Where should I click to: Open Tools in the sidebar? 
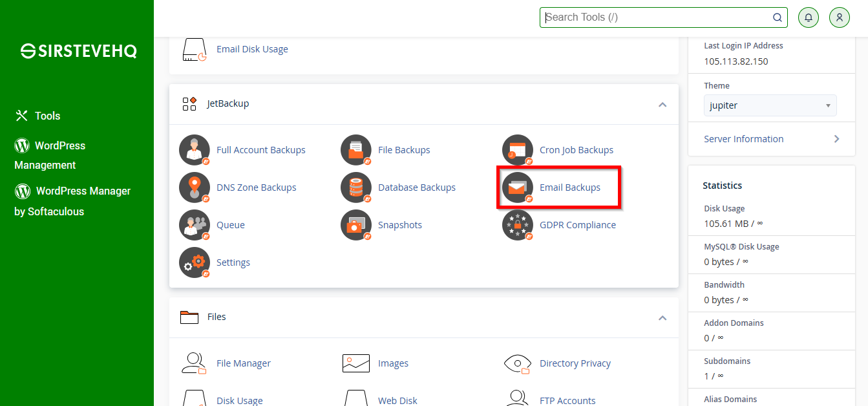pyautogui.click(x=47, y=116)
